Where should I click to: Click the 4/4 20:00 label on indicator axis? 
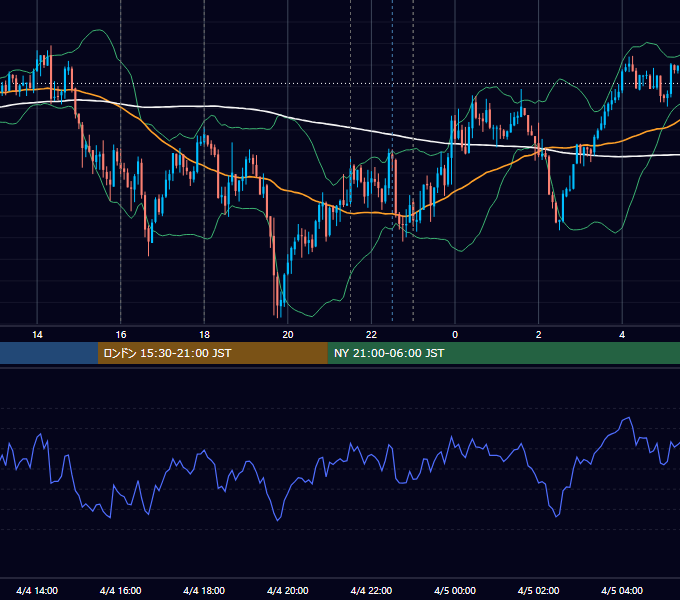point(288,590)
